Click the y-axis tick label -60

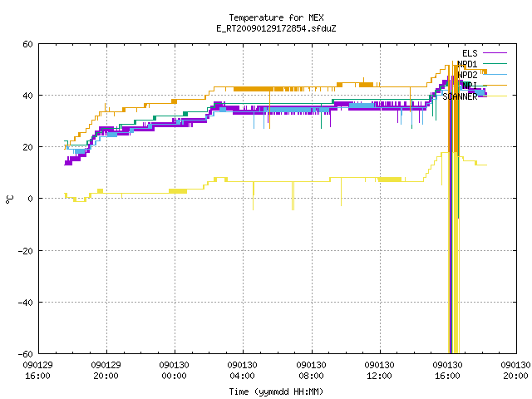pos(26,354)
